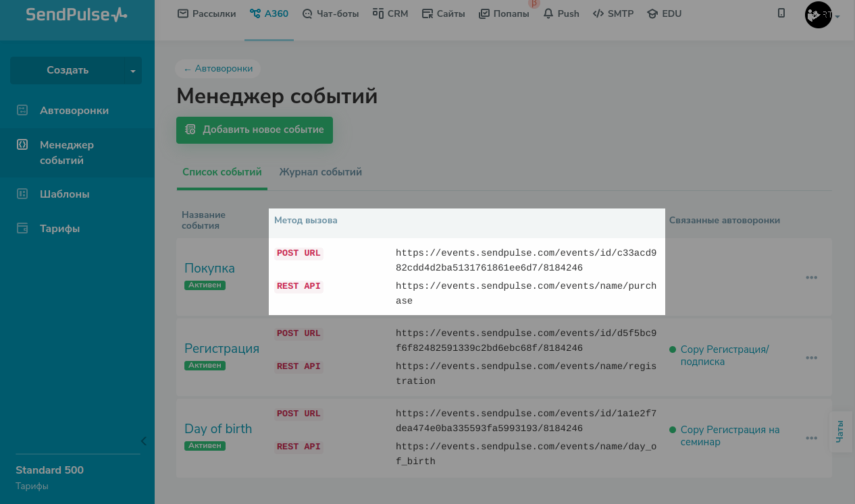Select Менеджер событий in the sidebar
Screen dimensions: 855x504
(77, 152)
